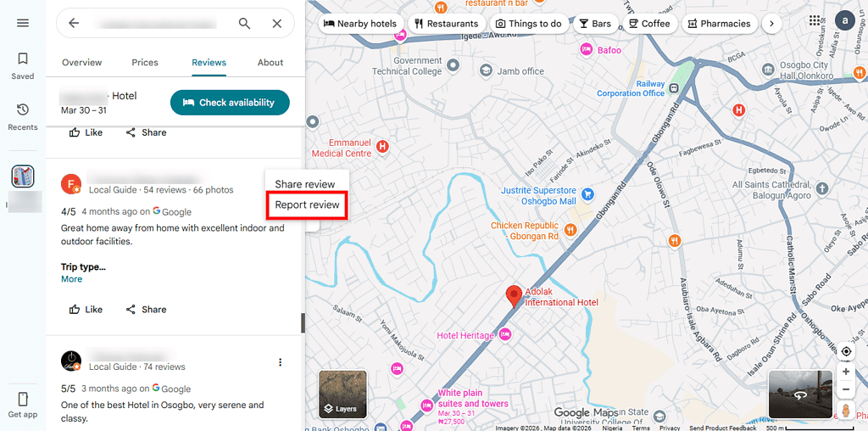Screen dimensions: 868x431
Task: Click the Check availability button
Action: coord(229,103)
